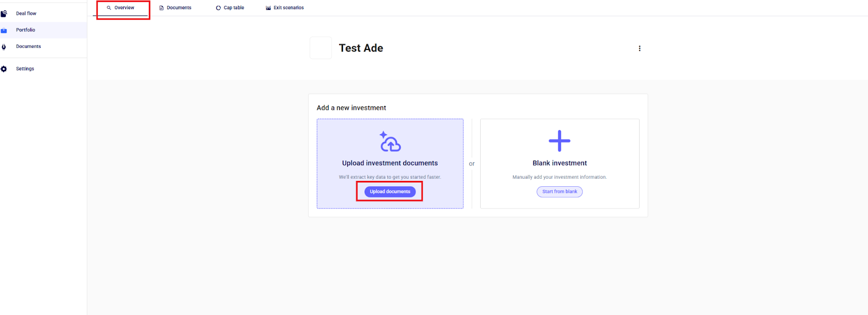Click the chart icon beside Exit scenarios
Image resolution: width=868 pixels, height=315 pixels.
pyautogui.click(x=269, y=8)
